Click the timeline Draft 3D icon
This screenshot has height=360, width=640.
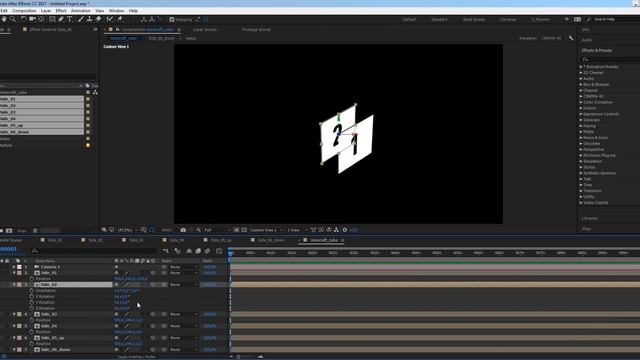pos(177,251)
